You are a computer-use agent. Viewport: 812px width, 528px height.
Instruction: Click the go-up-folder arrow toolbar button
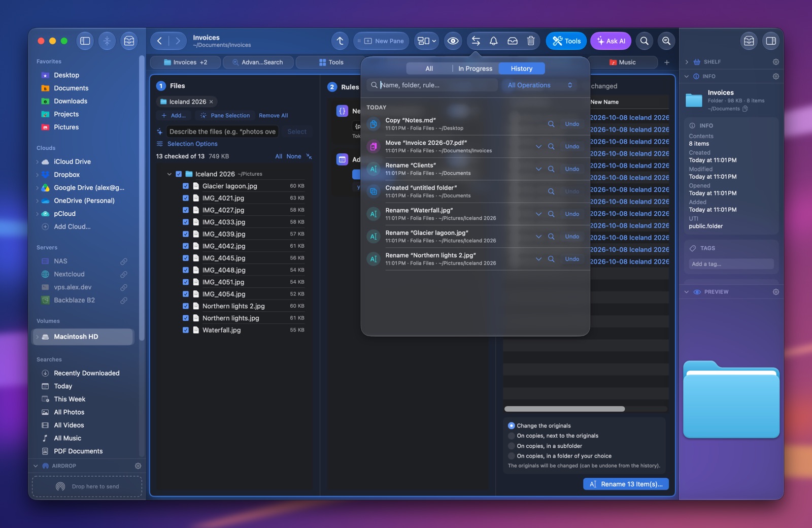click(x=340, y=41)
